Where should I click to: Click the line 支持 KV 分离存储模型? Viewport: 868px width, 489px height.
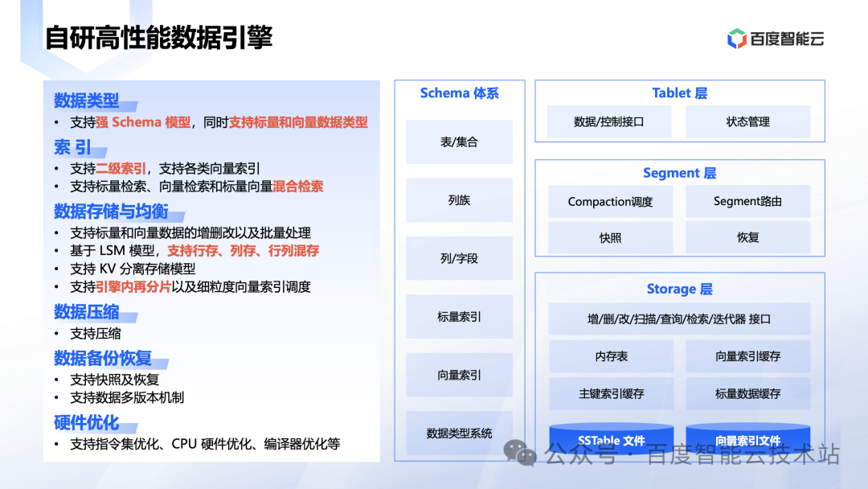133,269
